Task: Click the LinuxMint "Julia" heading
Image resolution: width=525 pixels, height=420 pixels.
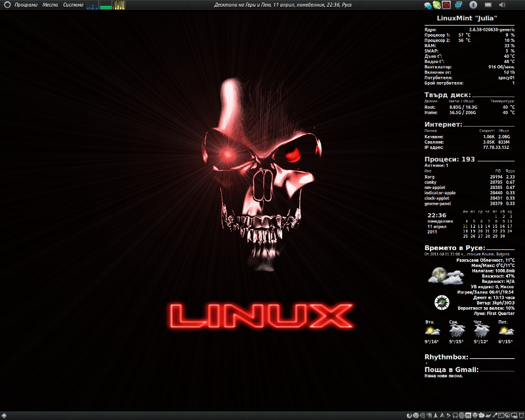Action: pos(467,18)
